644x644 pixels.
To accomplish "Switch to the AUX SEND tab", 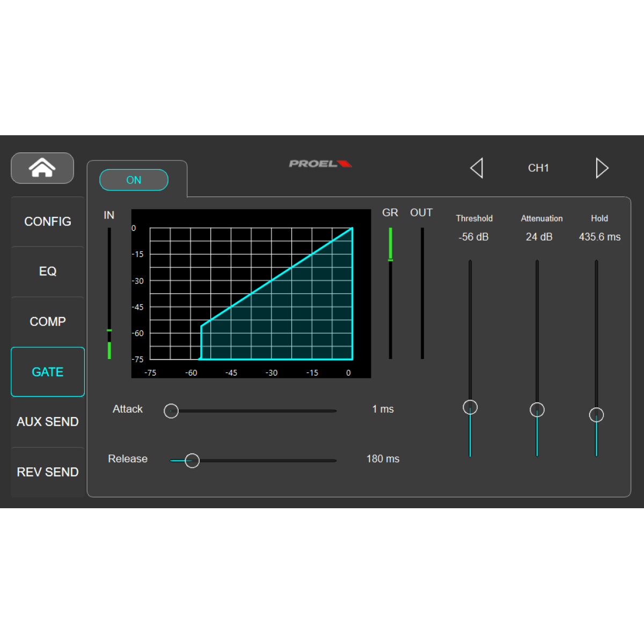I will pos(47,422).
